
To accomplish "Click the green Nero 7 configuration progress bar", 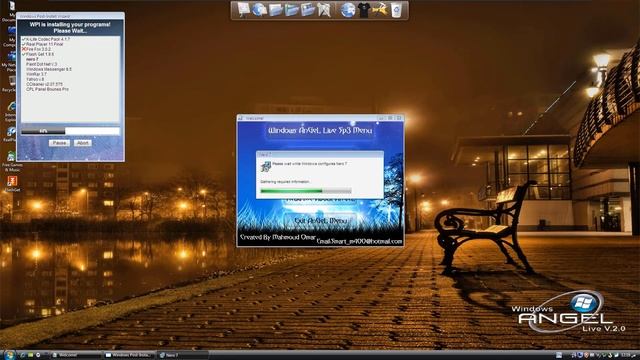I will coord(306,191).
